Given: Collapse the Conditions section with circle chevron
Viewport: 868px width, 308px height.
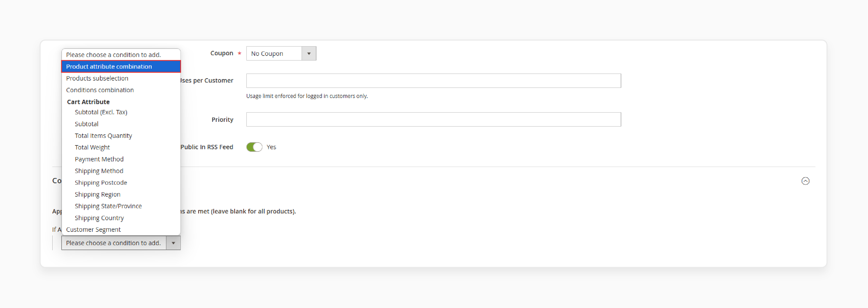Looking at the screenshot, I should coord(805,181).
